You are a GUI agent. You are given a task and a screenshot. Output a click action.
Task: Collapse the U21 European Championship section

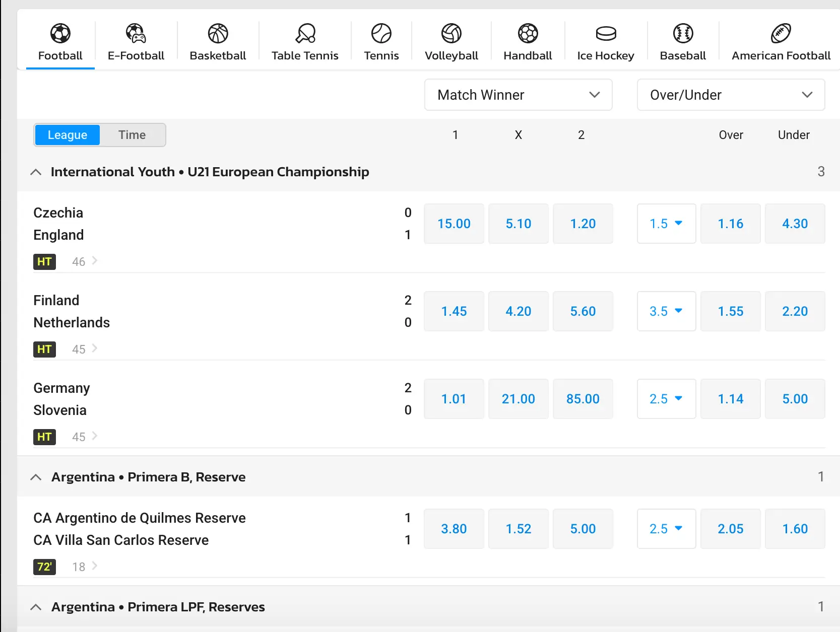[36, 172]
